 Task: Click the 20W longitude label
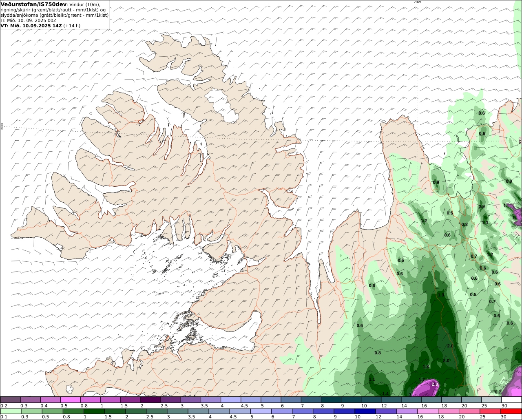tap(417, 2)
